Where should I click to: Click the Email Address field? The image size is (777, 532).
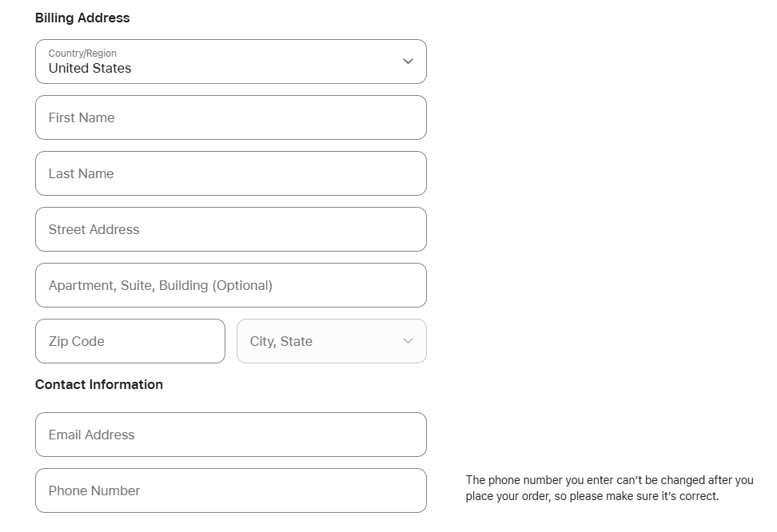pos(230,435)
